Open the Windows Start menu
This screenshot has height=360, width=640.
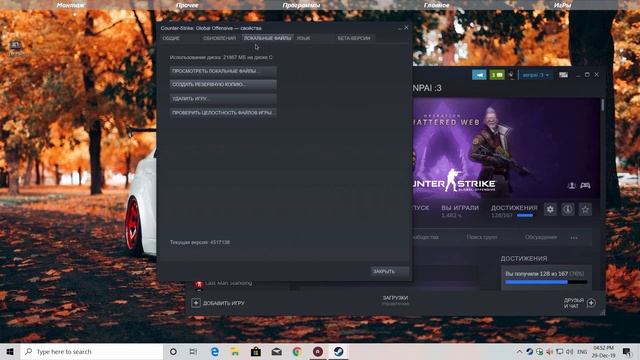pos(10,351)
